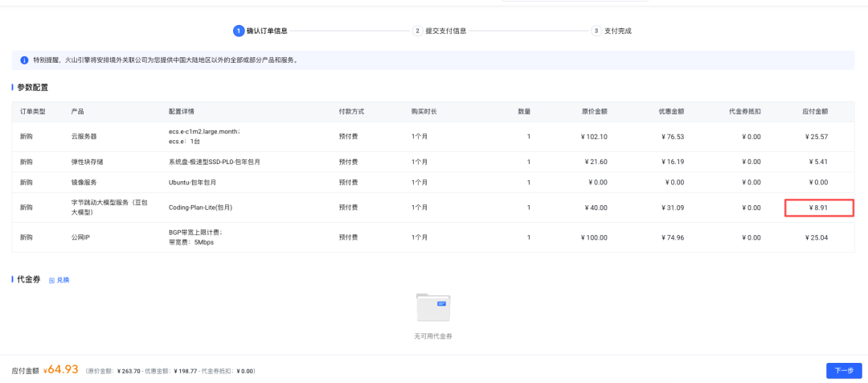
Task: Click the ecs.e-c1m2.large.month configuration text
Action: (204, 131)
